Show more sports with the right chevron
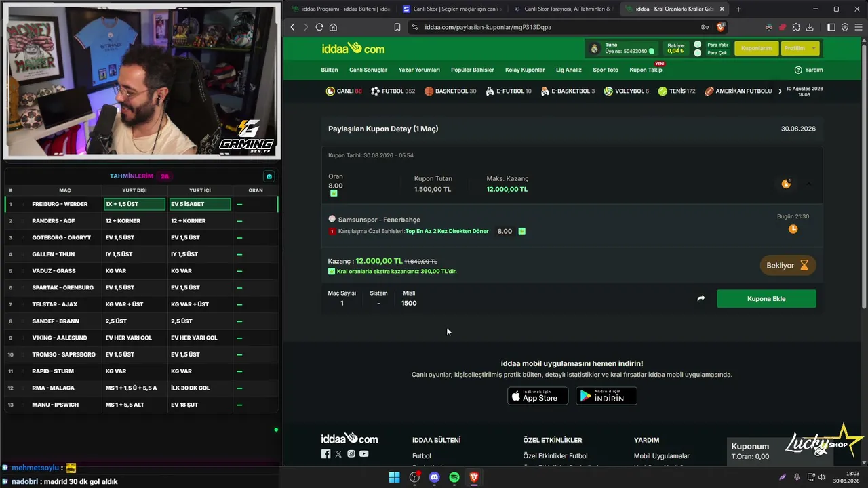 780,91
